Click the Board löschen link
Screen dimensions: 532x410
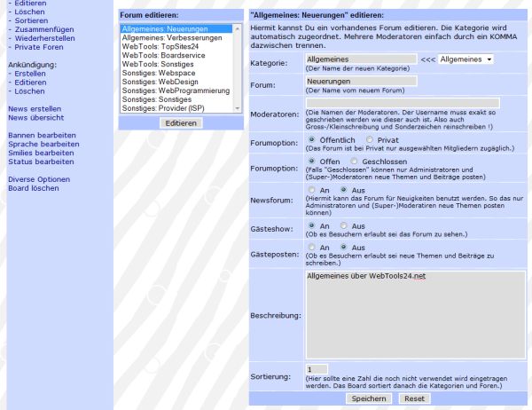[x=34, y=188]
